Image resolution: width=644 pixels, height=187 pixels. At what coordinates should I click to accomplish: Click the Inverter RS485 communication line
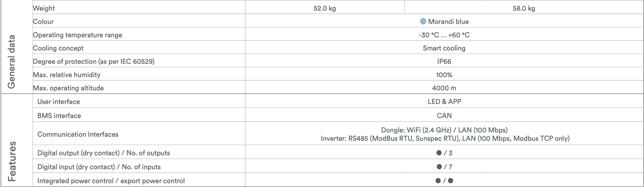445,138
